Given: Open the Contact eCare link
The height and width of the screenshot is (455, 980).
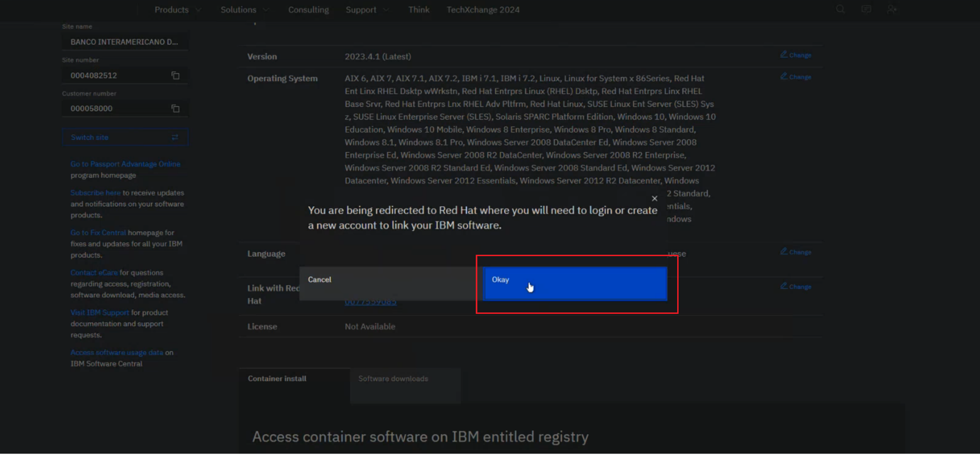Looking at the screenshot, I should click(x=94, y=272).
